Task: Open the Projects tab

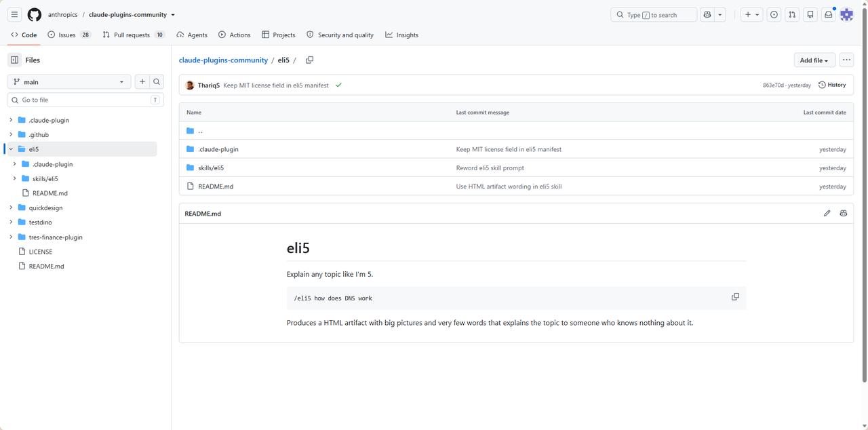Action: (x=278, y=35)
